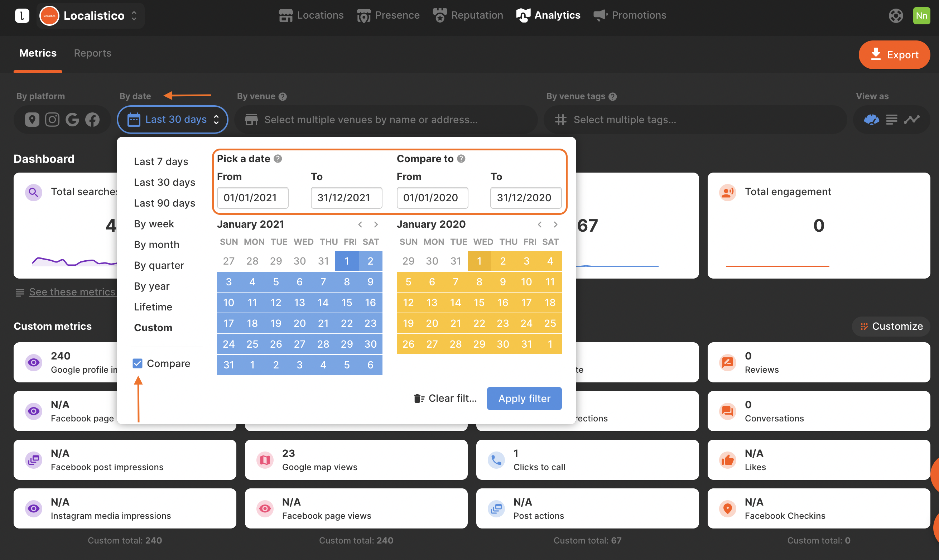This screenshot has height=560, width=939.
Task: Open the Locations section
Action: tap(311, 15)
